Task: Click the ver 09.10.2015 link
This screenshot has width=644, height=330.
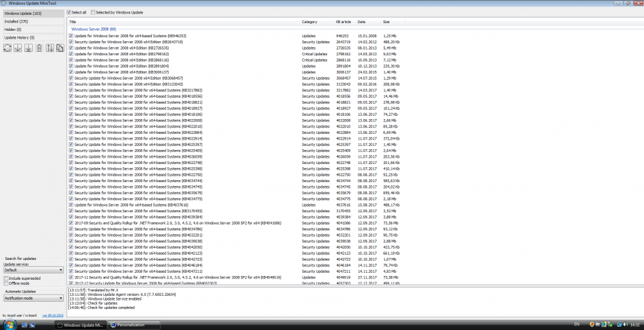Action: click(x=52, y=315)
